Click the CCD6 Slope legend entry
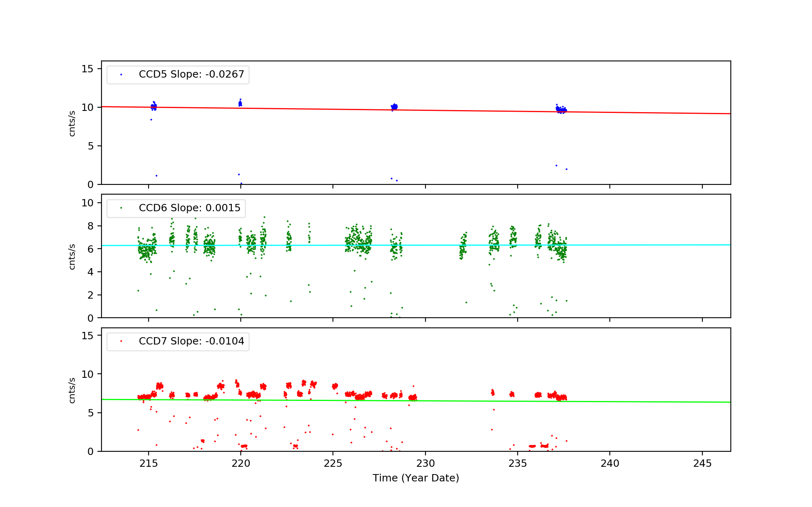This screenshot has height=507, width=812. tap(190, 208)
